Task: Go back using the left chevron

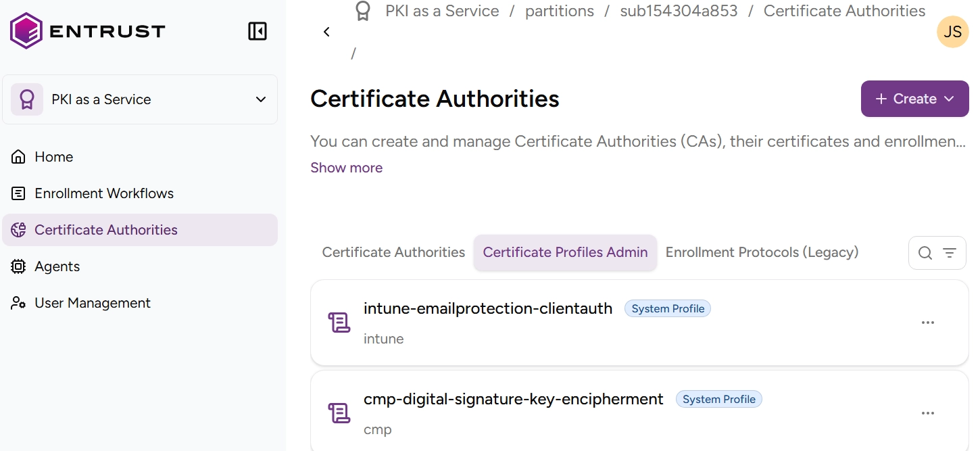Action: click(x=326, y=32)
